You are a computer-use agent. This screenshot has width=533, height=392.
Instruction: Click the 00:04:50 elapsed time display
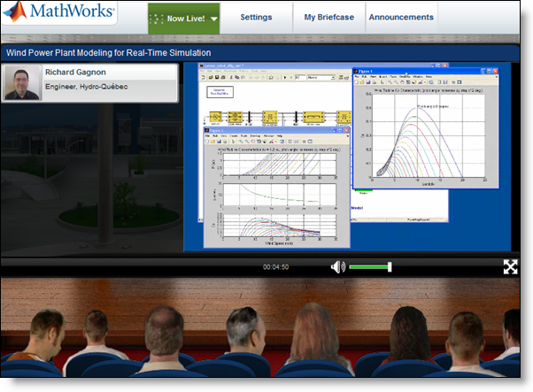tap(275, 267)
